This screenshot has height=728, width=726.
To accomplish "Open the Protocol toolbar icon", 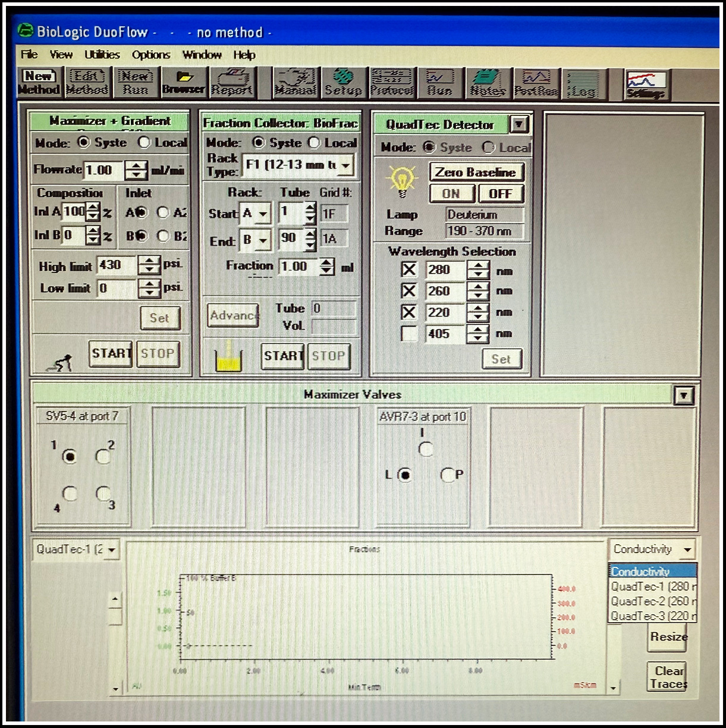I will (392, 83).
